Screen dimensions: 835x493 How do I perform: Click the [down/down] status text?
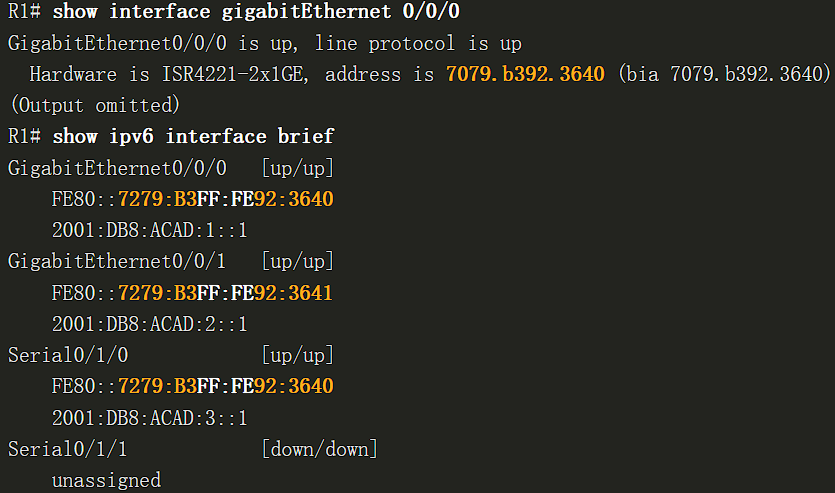pyautogui.click(x=320, y=449)
